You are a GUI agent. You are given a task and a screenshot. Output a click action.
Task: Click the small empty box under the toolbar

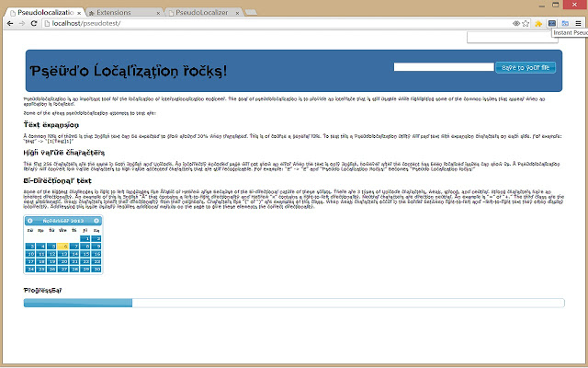[513, 37]
